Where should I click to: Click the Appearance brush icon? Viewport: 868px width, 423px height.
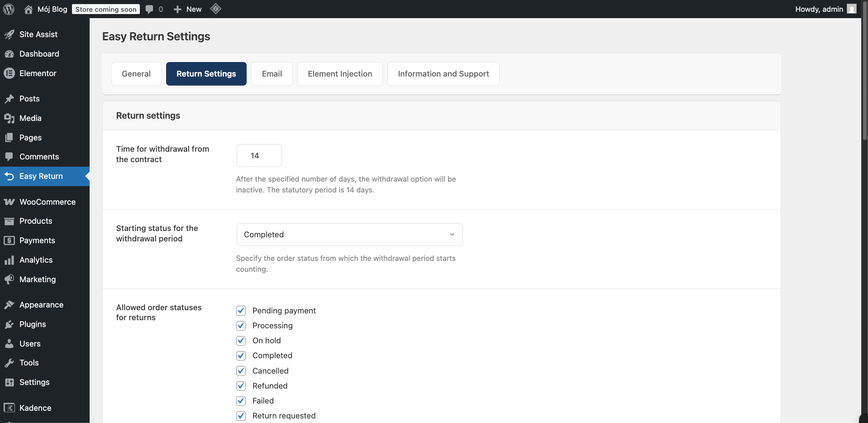(x=9, y=305)
